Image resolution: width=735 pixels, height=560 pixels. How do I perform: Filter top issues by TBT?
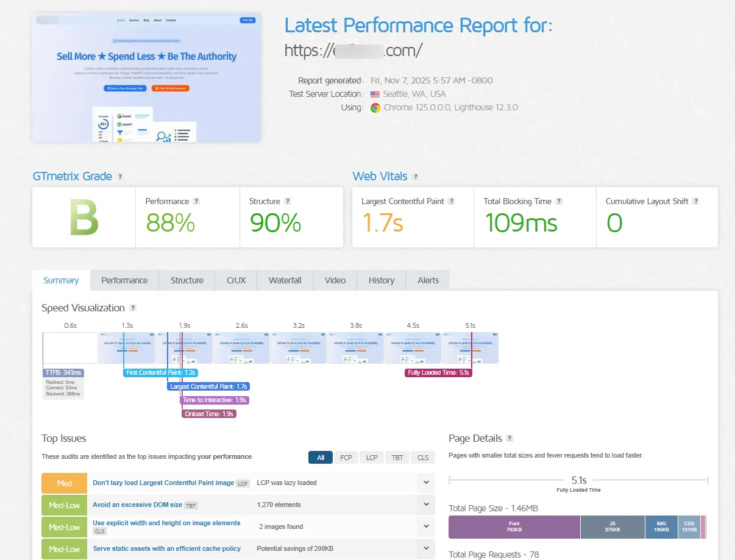[x=397, y=458]
